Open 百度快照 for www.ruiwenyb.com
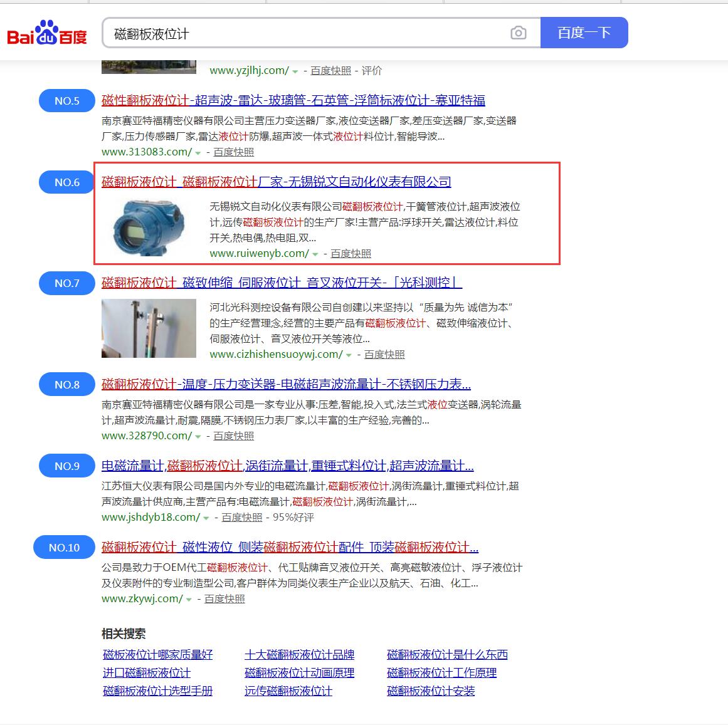This screenshot has height=725, width=728. click(351, 253)
